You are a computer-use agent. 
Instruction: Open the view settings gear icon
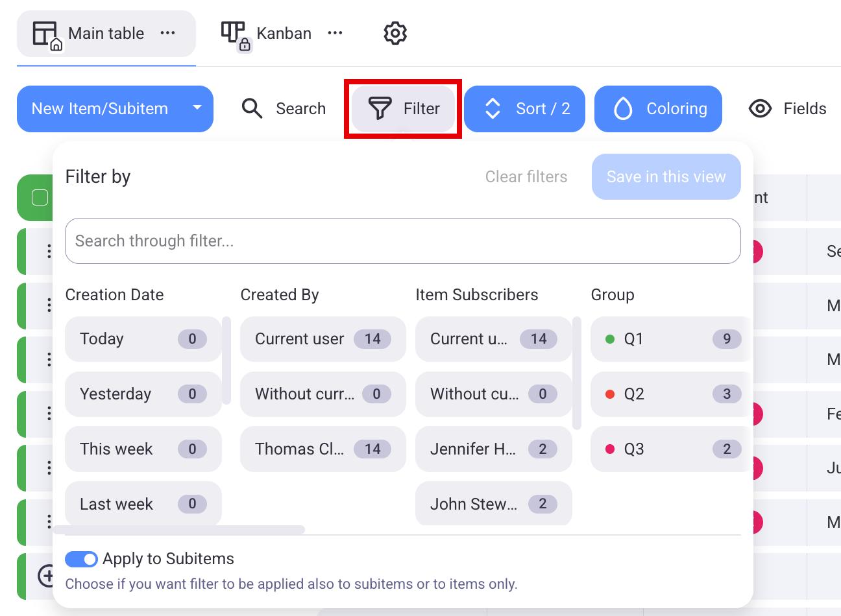pyautogui.click(x=395, y=33)
